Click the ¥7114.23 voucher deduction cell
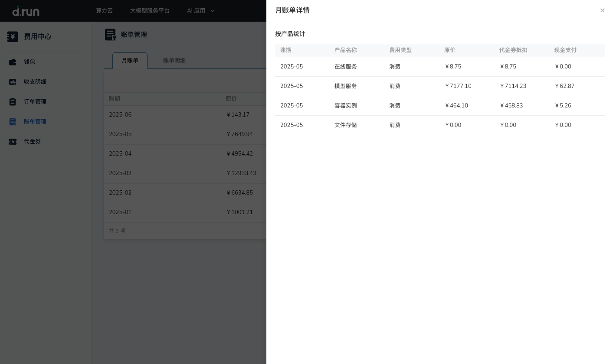 click(x=513, y=86)
